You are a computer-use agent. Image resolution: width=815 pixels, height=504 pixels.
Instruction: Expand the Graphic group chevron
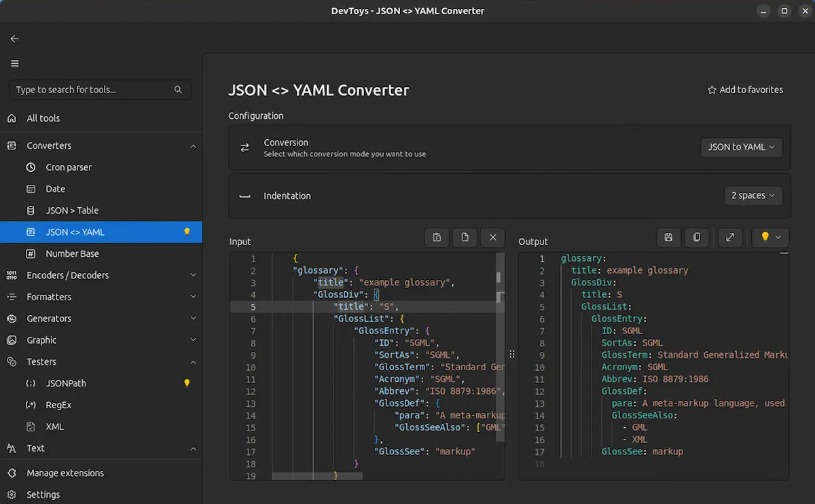pyautogui.click(x=194, y=340)
